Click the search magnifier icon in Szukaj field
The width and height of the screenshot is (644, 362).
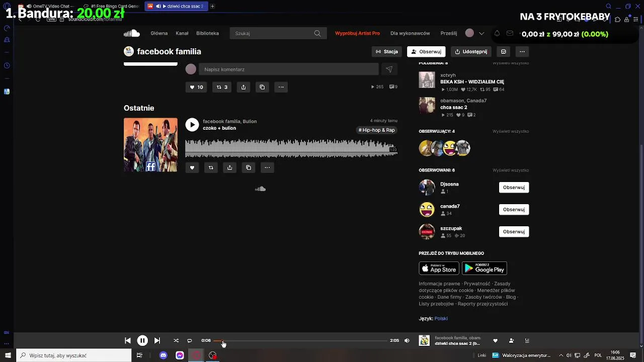coord(317,33)
